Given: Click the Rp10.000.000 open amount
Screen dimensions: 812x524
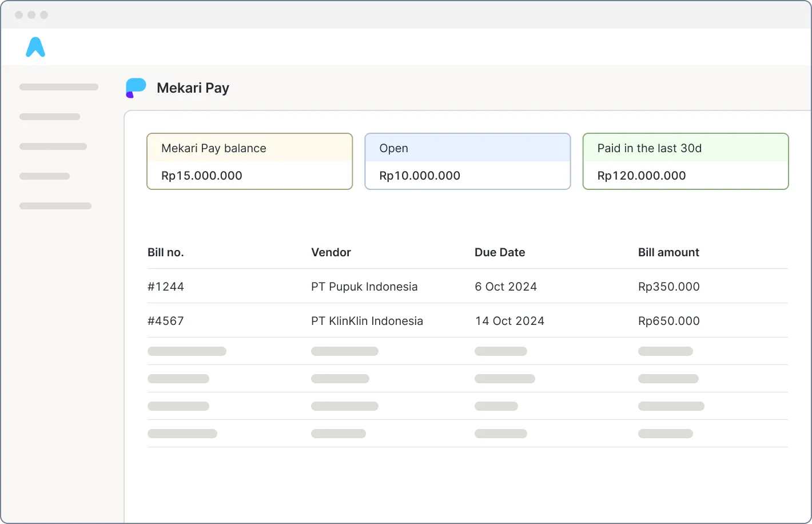Looking at the screenshot, I should pos(420,176).
